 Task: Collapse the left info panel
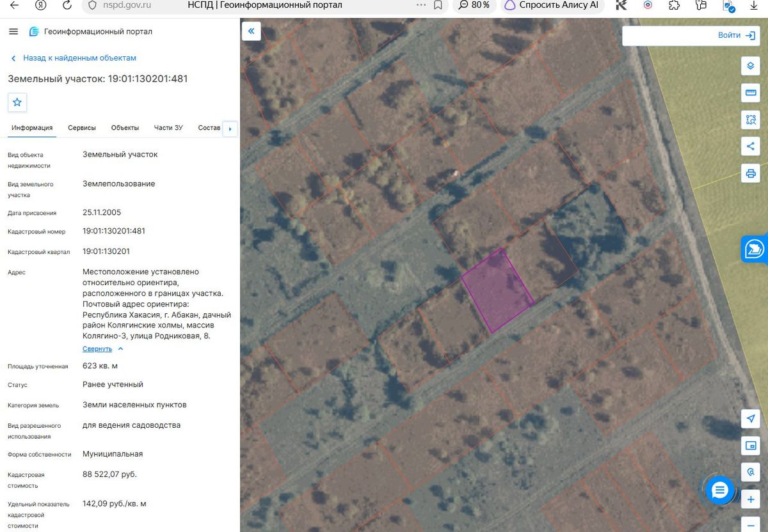pos(251,31)
